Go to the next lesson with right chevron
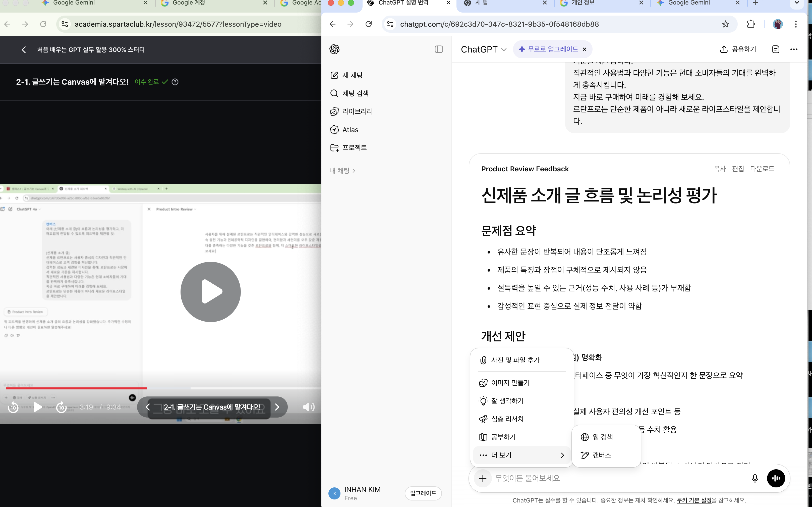Image resolution: width=812 pixels, height=507 pixels. (277, 407)
